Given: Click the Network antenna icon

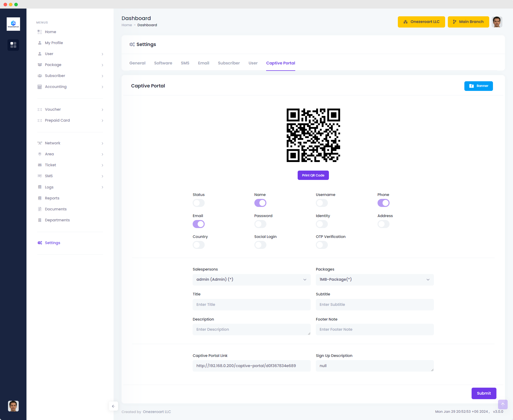Looking at the screenshot, I should tap(40, 143).
